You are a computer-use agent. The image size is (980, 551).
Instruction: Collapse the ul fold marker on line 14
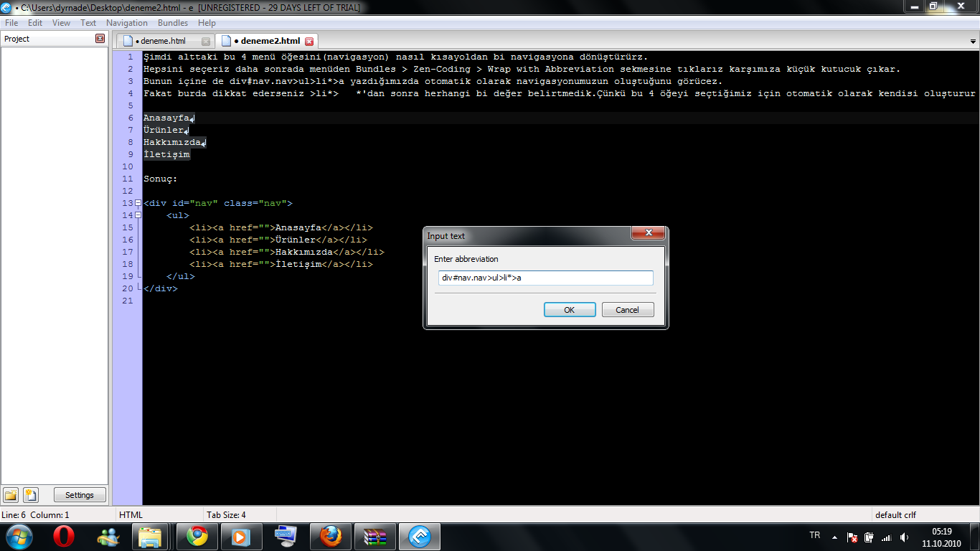click(138, 215)
